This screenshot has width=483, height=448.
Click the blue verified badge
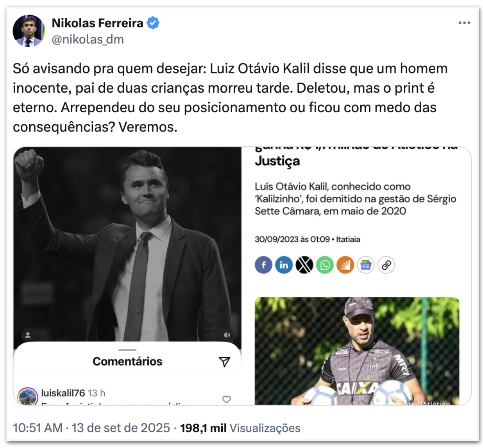tap(153, 23)
